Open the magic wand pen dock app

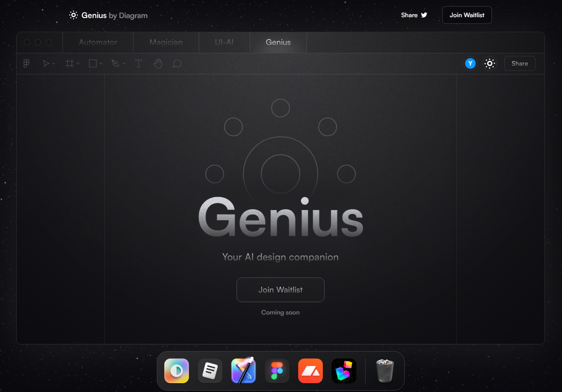[x=244, y=370]
